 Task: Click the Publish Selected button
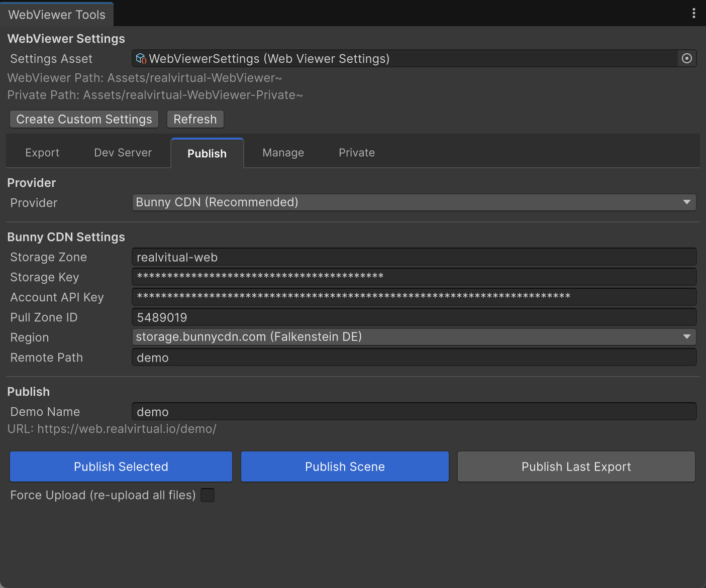click(x=121, y=466)
